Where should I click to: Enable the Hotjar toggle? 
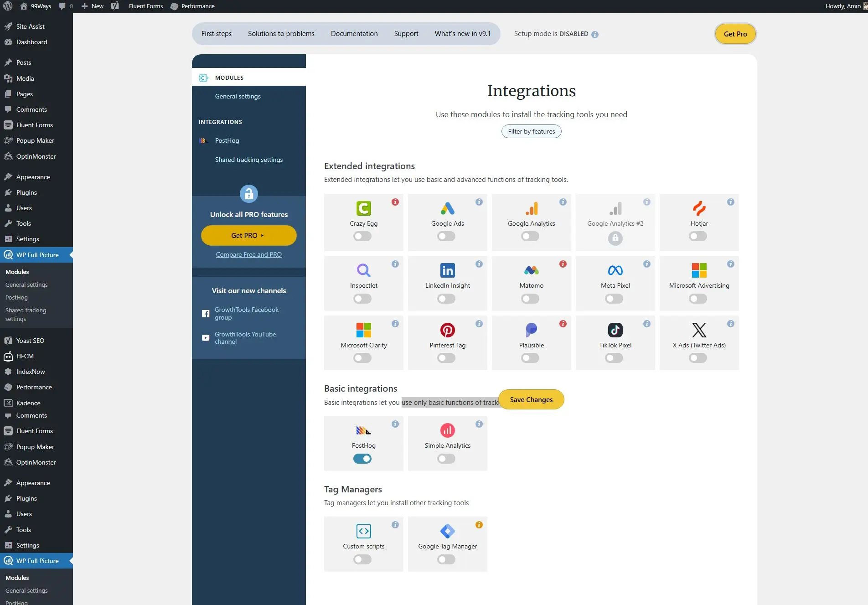pos(698,236)
